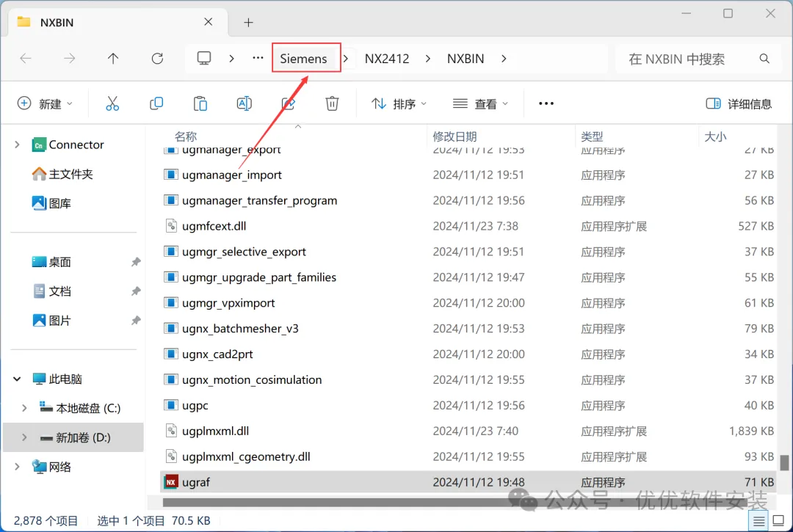793x532 pixels.
Task: Select ugmfcext.dll file
Action: coord(468,226)
